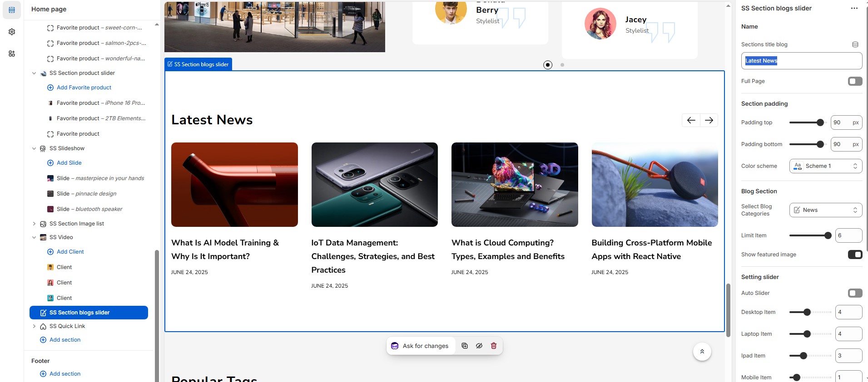Click the dynamic source icon beside Sections title blog

(855, 44)
